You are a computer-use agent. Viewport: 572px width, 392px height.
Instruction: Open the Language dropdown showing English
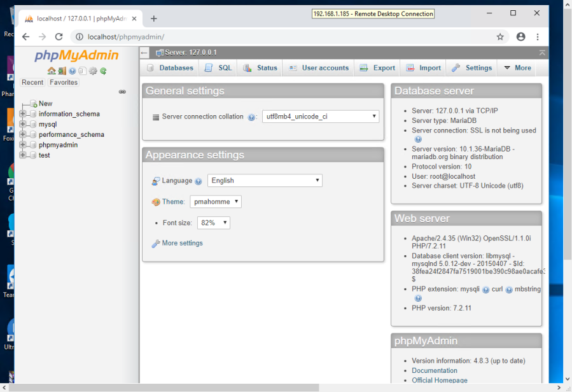265,180
